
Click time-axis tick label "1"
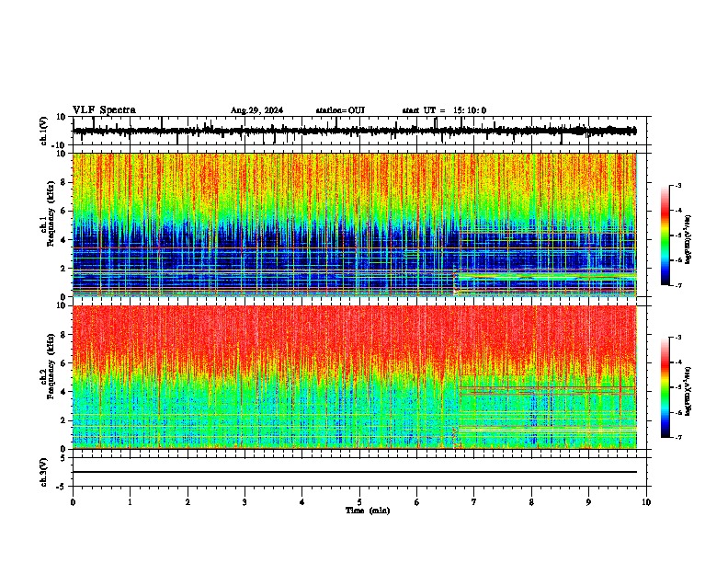coord(130,502)
